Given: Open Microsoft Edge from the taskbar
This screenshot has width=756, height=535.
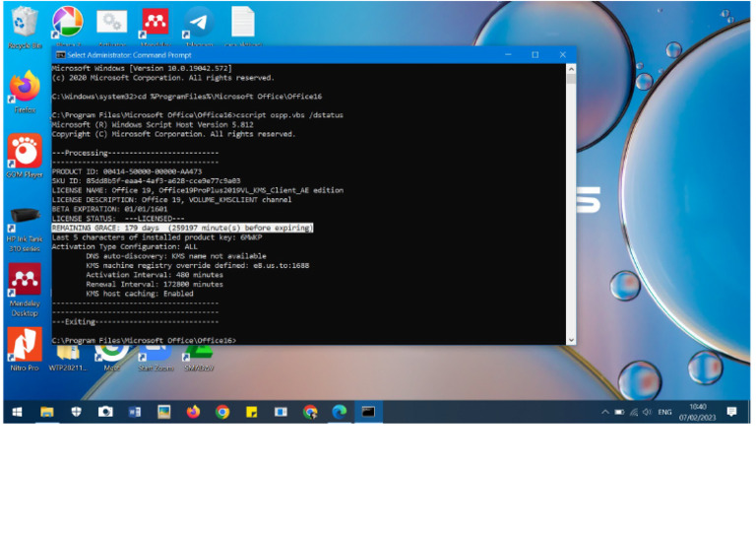Looking at the screenshot, I should 340,412.
